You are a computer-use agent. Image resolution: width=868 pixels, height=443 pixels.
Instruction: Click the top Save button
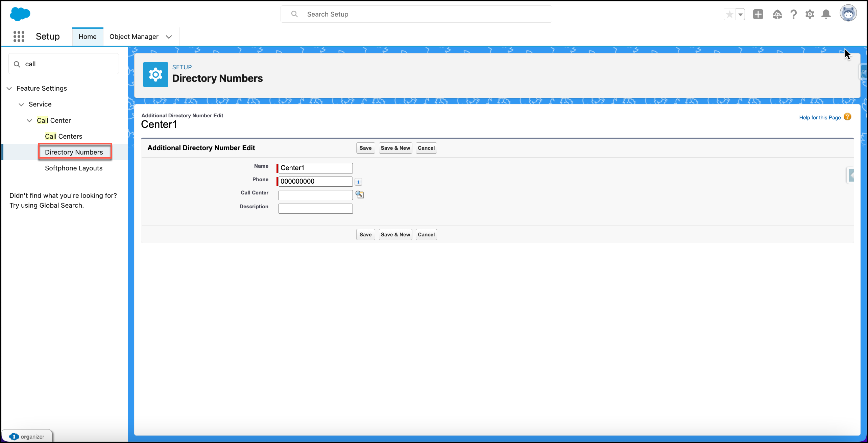tap(365, 148)
